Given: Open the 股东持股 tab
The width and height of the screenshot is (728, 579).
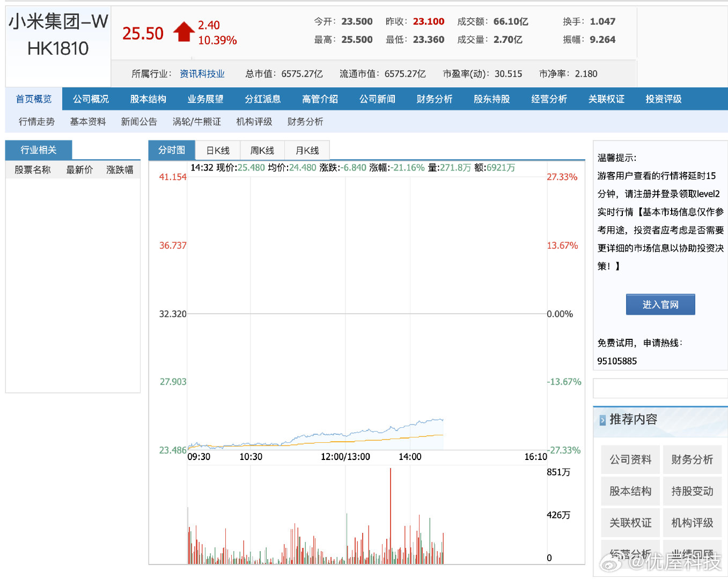Looking at the screenshot, I should (x=492, y=99).
